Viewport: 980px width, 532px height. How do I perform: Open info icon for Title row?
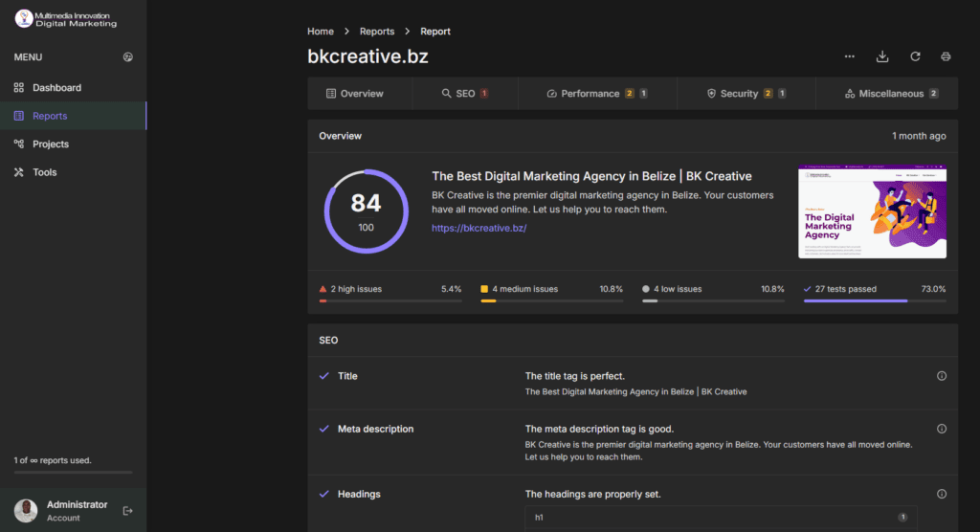942,376
